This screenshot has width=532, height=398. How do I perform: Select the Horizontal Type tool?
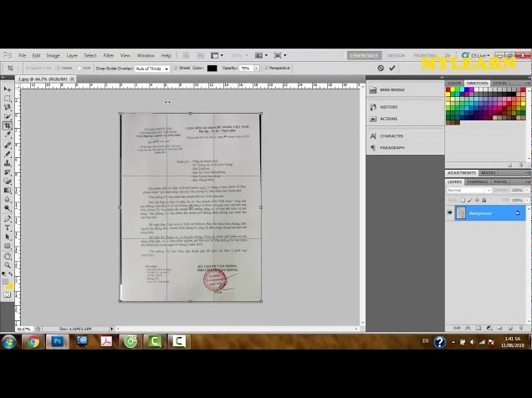[8, 227]
